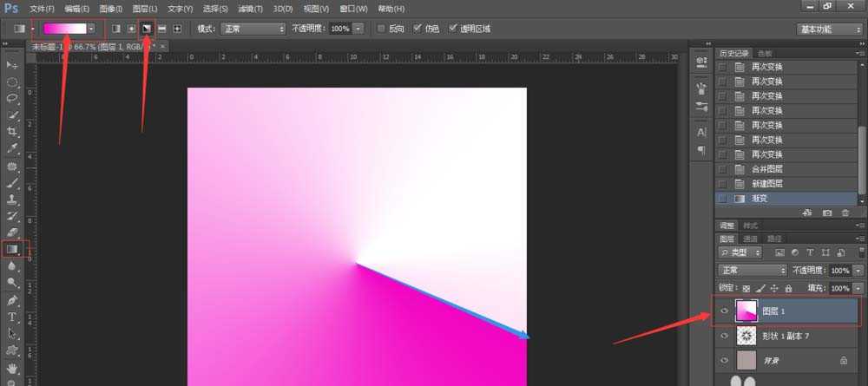Screen dimensions: 868x386
Task: Select the Lasso tool
Action: [x=12, y=99]
